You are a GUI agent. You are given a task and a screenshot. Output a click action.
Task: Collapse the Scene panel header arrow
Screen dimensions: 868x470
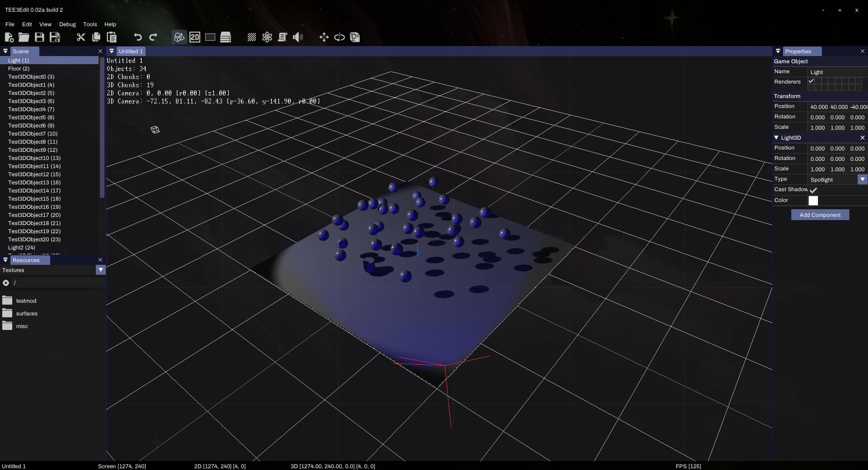(5, 51)
